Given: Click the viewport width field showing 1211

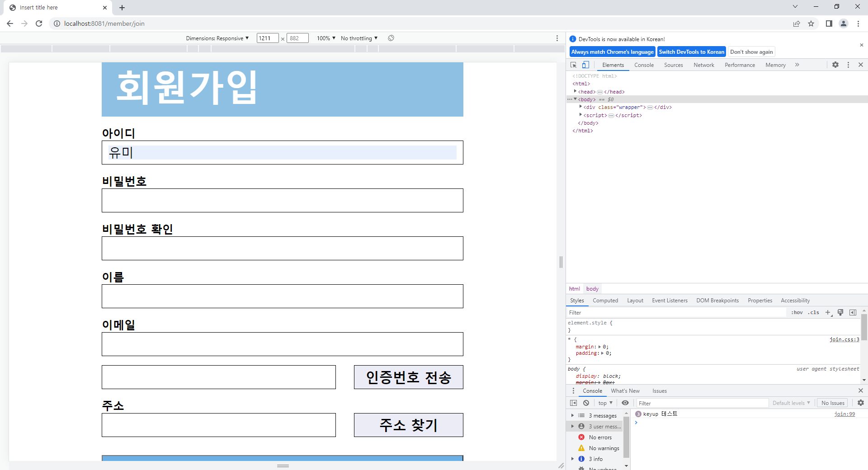Looking at the screenshot, I should coord(268,38).
